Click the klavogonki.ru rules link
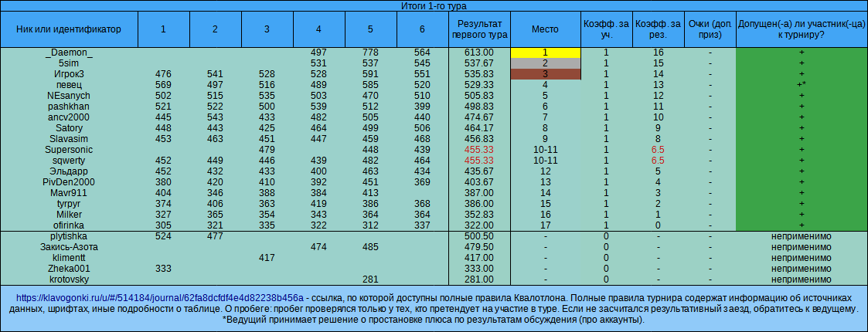Viewport: 868px width, 332px height. tap(160, 297)
